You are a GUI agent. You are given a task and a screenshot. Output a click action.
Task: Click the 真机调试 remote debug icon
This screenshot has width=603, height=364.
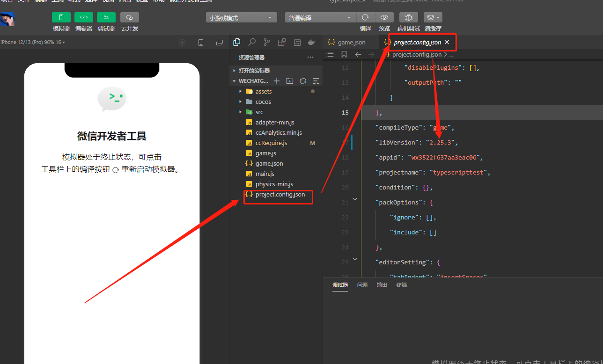[408, 17]
